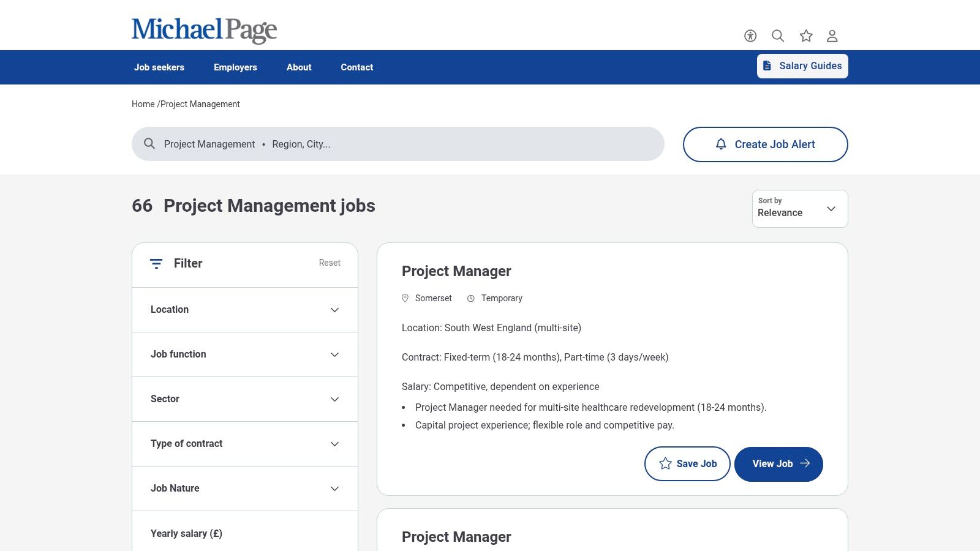The image size is (980, 551).
Task: Click the location pin icon next to Somerset
Action: point(405,298)
